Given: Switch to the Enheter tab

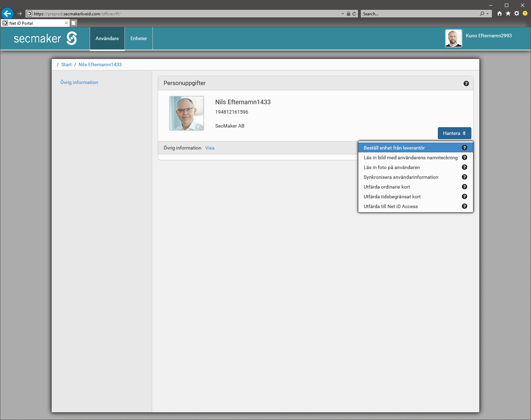Looking at the screenshot, I should 139,38.
